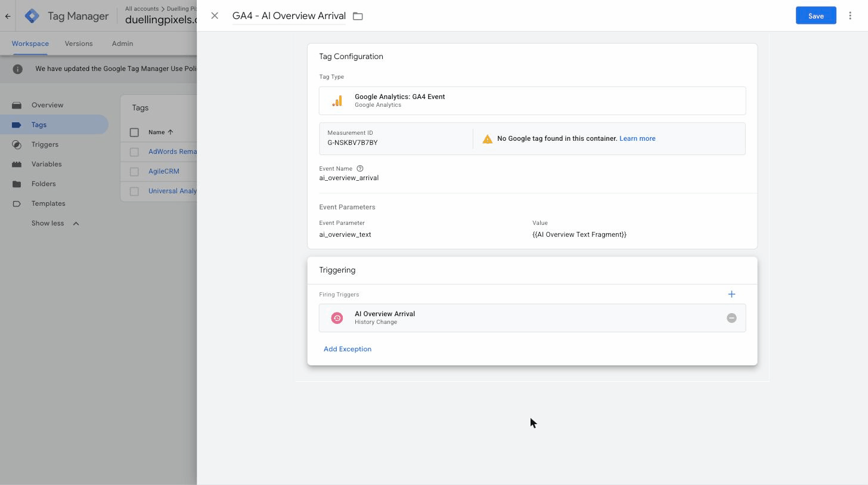Close the tag editor panel
The width and height of the screenshot is (868, 485).
point(215,16)
